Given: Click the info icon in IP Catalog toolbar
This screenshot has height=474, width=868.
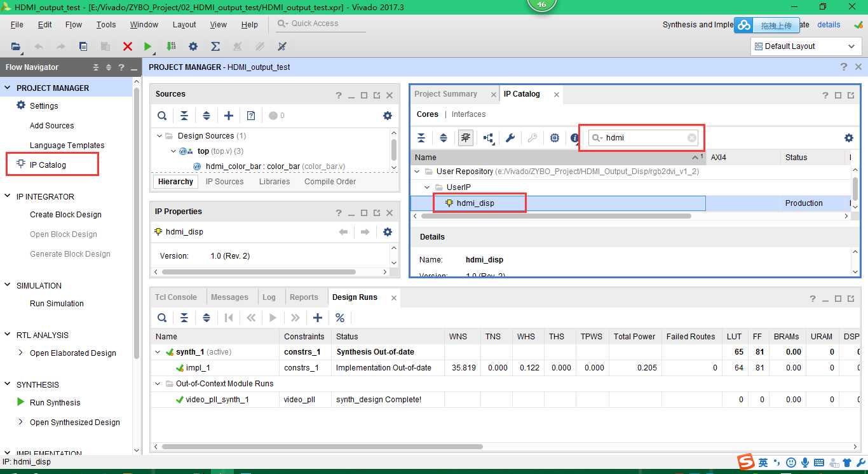Looking at the screenshot, I should 575,138.
